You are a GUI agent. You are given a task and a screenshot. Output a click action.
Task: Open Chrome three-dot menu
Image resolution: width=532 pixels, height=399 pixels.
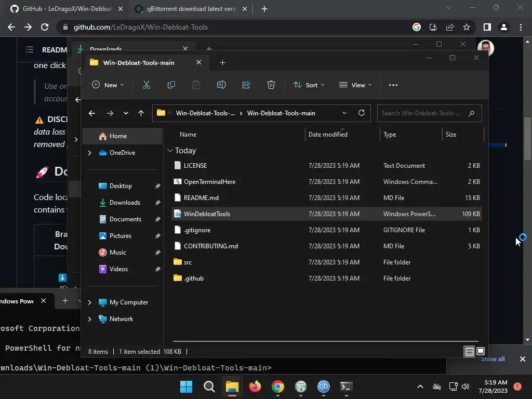coord(521,27)
